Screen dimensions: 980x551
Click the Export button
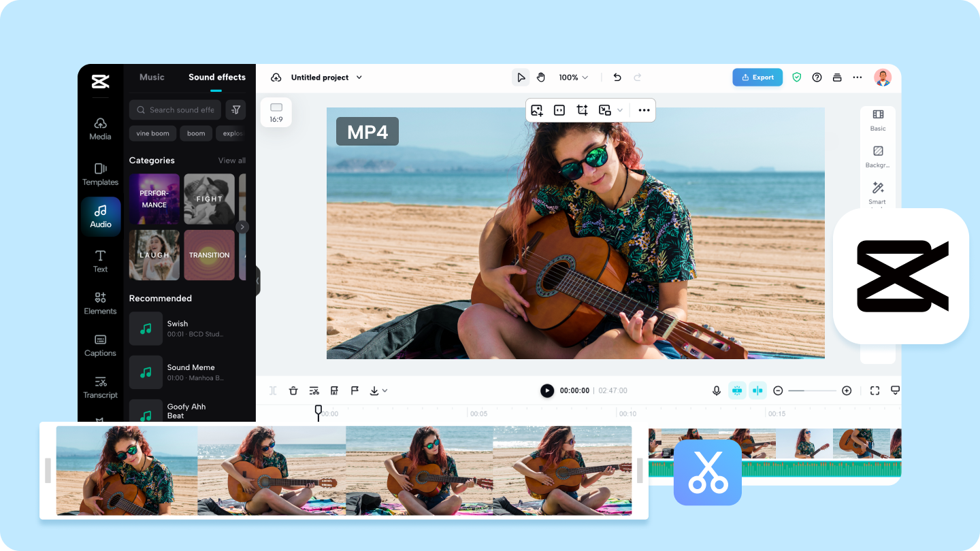[x=757, y=77]
